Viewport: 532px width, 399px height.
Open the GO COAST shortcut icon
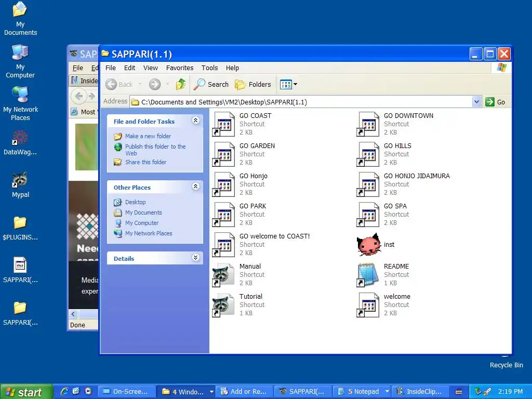coord(223,124)
